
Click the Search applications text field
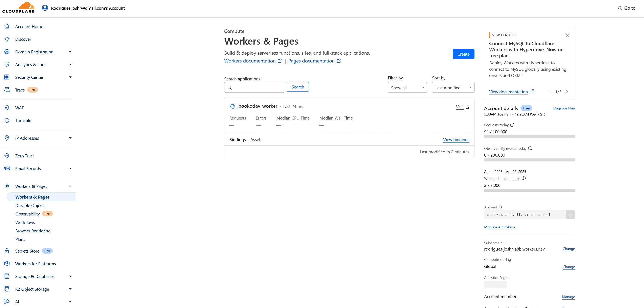254,87
